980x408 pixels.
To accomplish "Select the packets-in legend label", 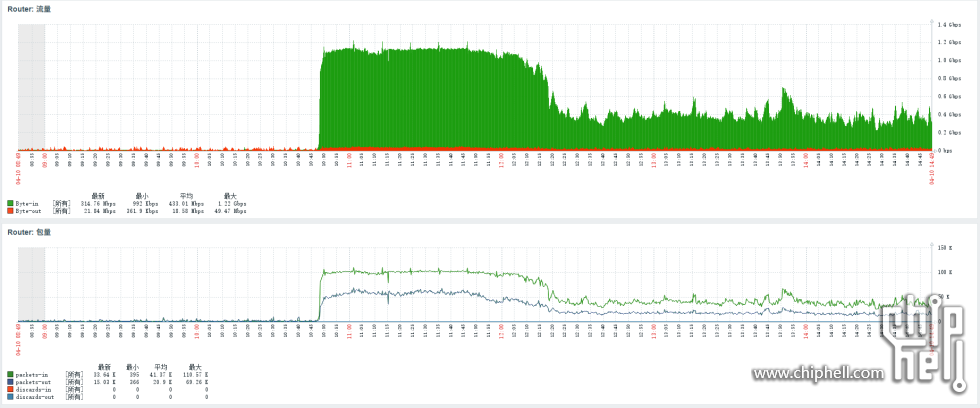I will click(x=31, y=375).
